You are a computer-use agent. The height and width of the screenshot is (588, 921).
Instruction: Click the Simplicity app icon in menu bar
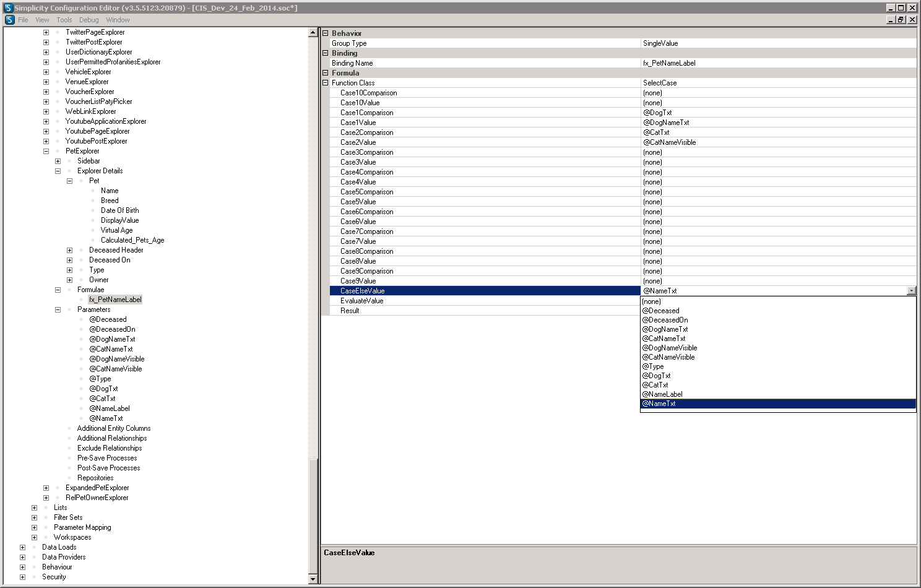[9, 20]
